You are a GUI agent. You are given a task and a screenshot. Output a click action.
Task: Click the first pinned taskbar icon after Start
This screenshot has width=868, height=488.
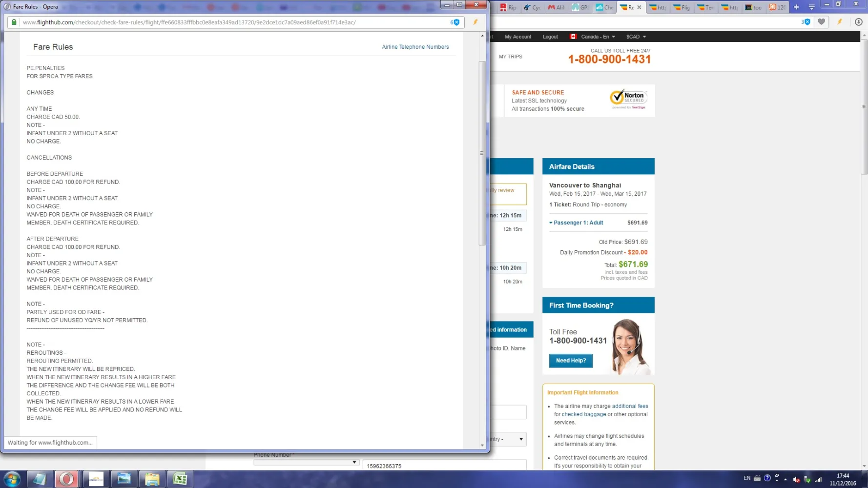tap(40, 479)
